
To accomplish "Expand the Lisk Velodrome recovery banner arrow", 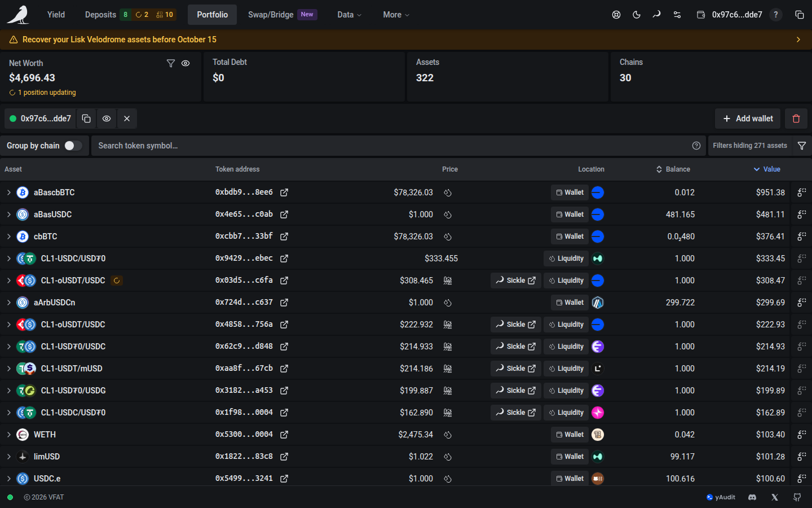I will pyautogui.click(x=798, y=40).
